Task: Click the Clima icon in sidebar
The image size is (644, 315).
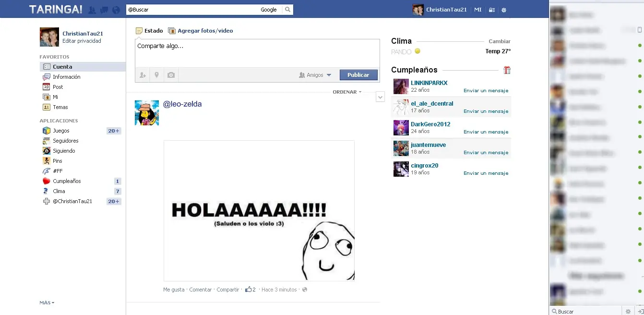Action: 47,191
